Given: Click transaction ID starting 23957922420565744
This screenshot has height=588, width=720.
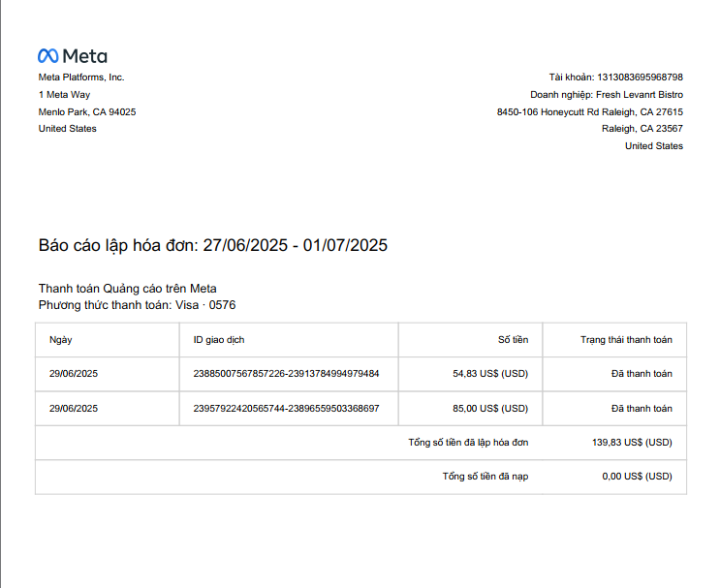Looking at the screenshot, I should (286, 409).
